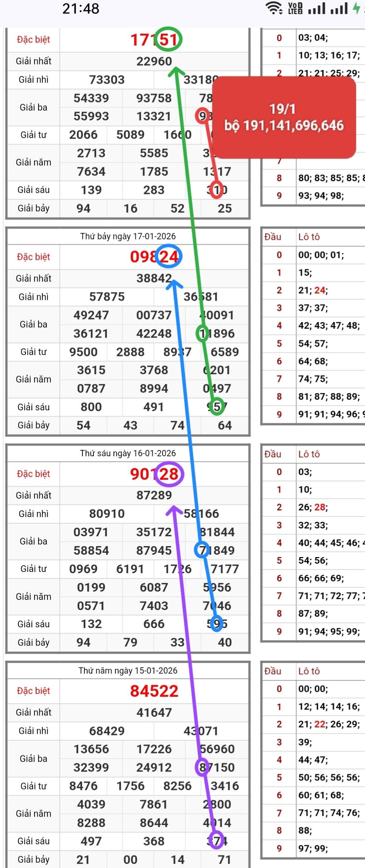
Task: Tap the red 19/1 note box
Action: (x=284, y=117)
